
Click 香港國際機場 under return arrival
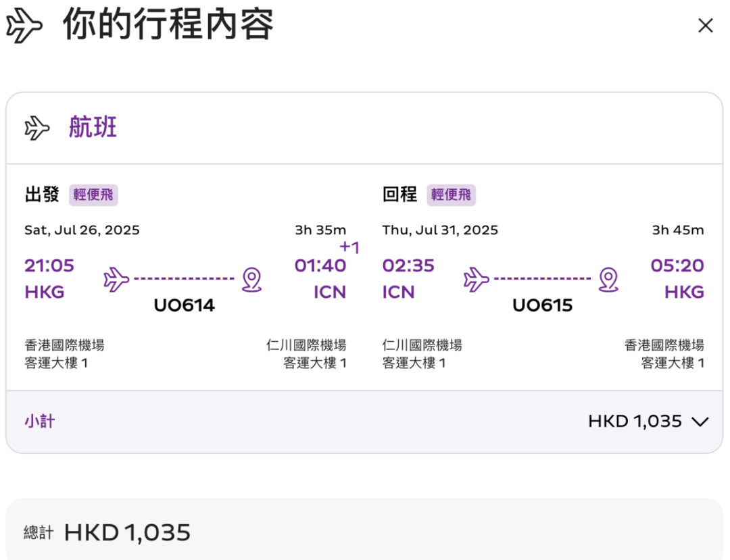tap(664, 345)
